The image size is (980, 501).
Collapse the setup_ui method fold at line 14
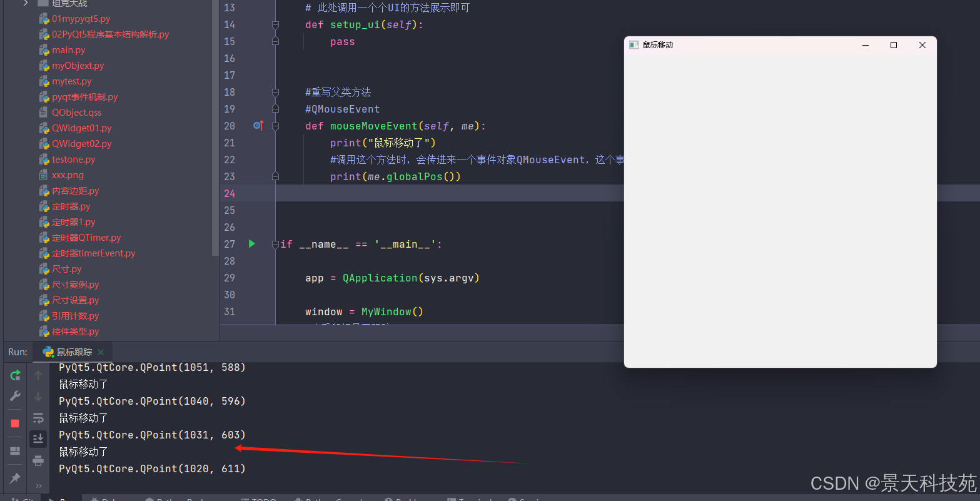(275, 25)
